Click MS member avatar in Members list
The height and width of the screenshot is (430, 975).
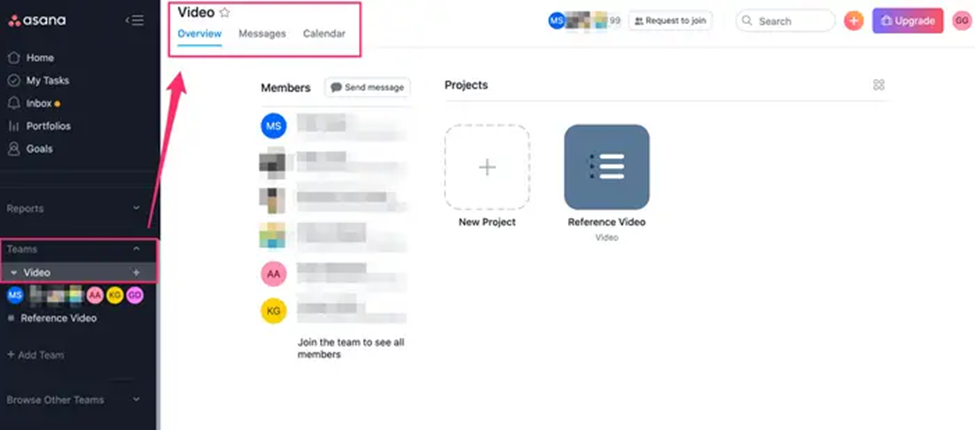coord(274,126)
